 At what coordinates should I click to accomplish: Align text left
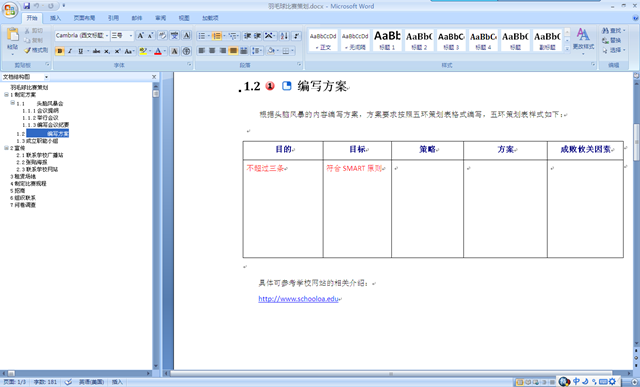202,51
